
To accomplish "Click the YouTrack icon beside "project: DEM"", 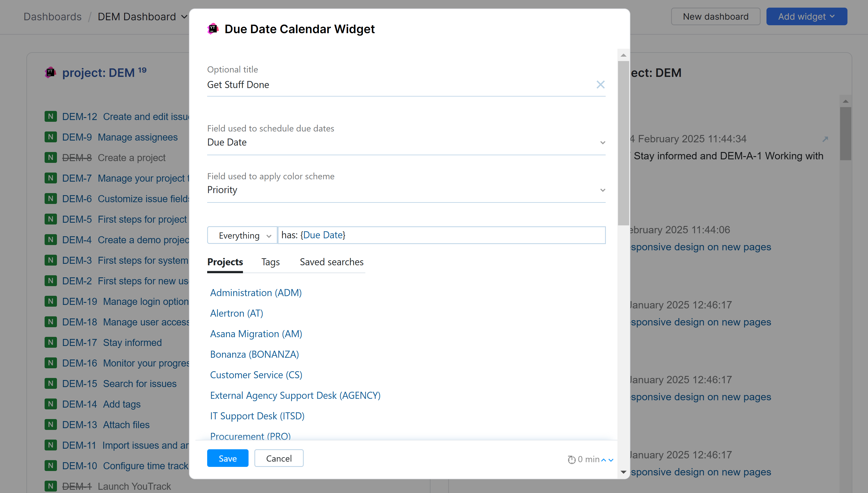I will [x=50, y=72].
